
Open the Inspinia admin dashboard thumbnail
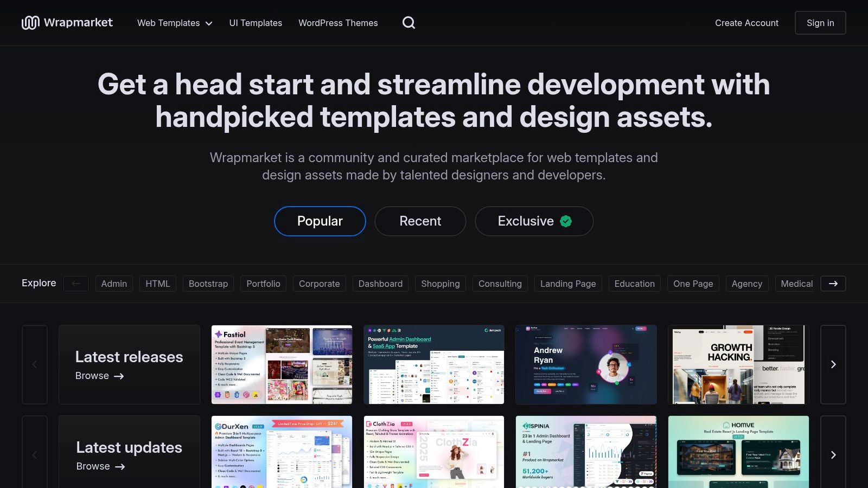tap(586, 452)
